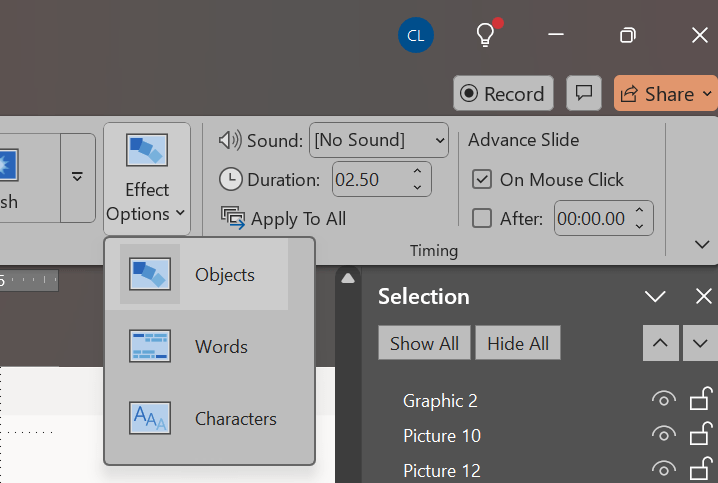718x483 pixels.
Task: Expand the transition gallery more arrow
Action: click(77, 177)
